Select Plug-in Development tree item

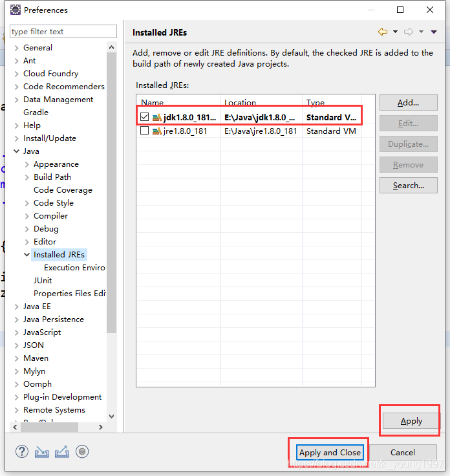[x=62, y=397]
